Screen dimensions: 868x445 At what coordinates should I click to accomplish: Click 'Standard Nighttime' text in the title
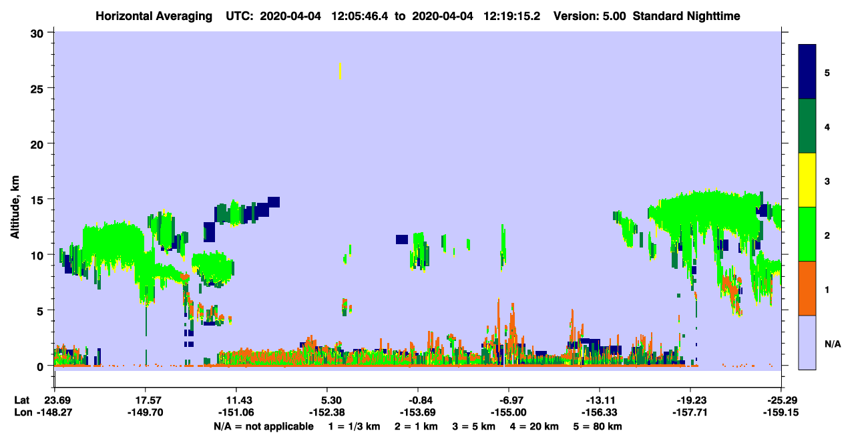[x=686, y=16]
